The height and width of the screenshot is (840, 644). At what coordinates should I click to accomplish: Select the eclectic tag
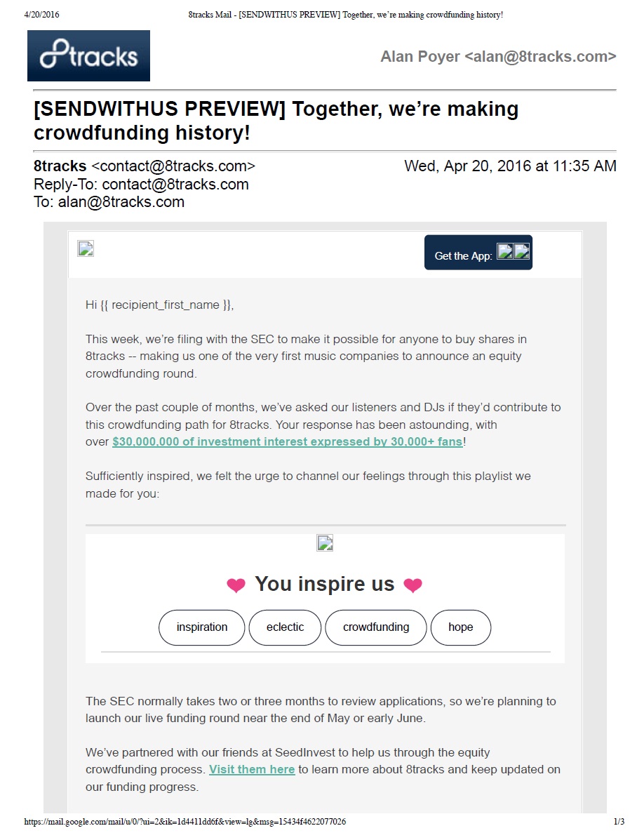(x=285, y=627)
